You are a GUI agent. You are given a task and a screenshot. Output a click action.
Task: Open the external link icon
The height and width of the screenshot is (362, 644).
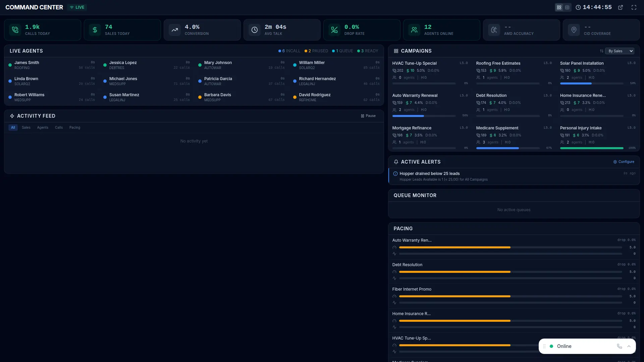pyautogui.click(x=620, y=7)
